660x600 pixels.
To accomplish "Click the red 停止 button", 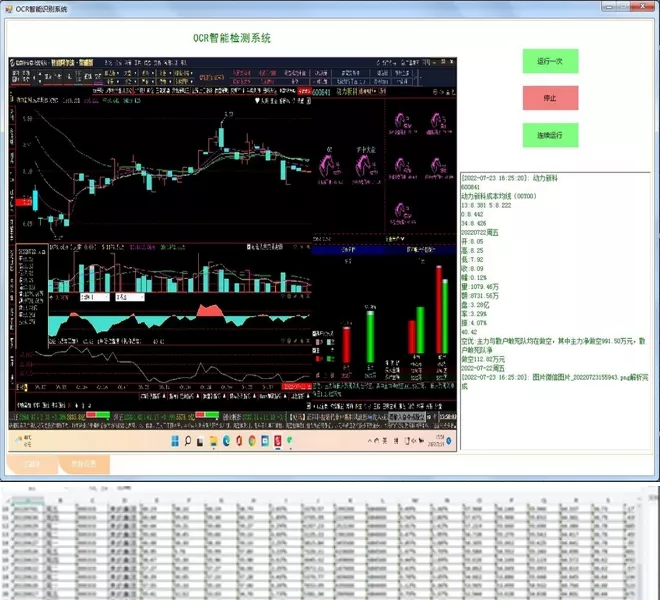I will point(550,98).
